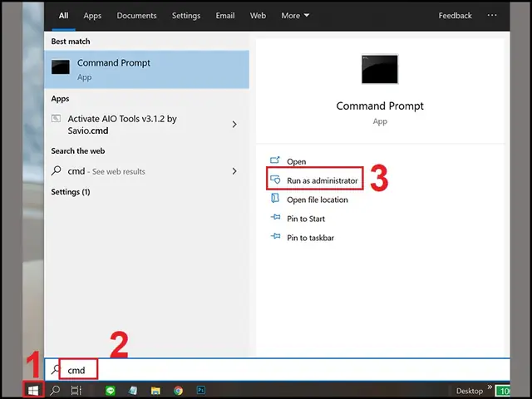Expand the More dropdown filter

(295, 16)
